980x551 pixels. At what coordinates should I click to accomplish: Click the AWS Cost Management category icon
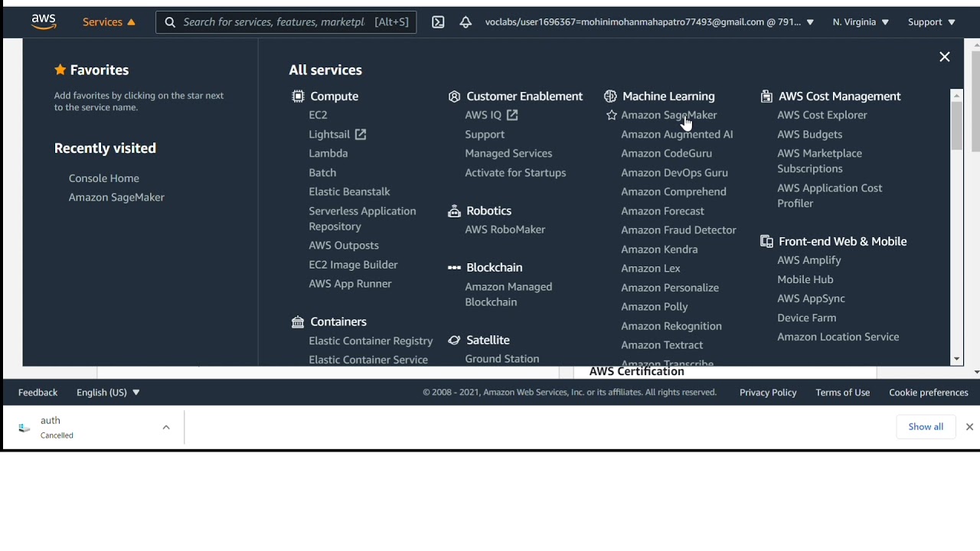[766, 96]
